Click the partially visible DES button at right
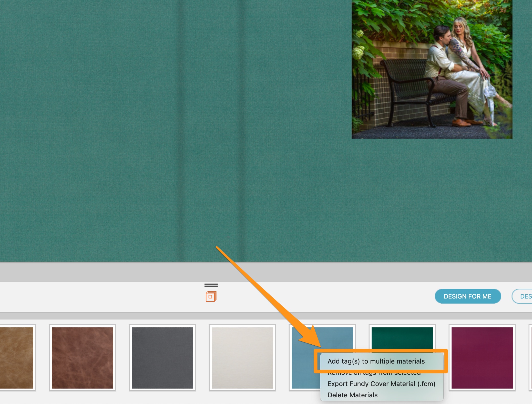This screenshot has width=532, height=404. click(x=524, y=296)
